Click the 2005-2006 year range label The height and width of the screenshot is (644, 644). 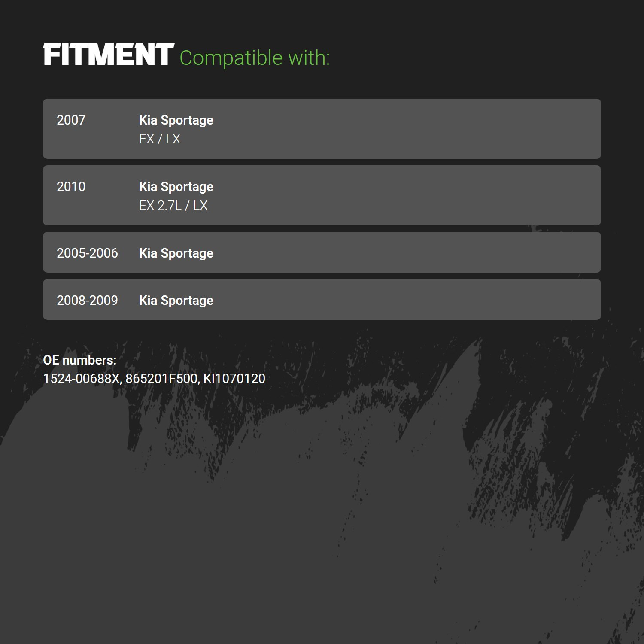pos(87,253)
